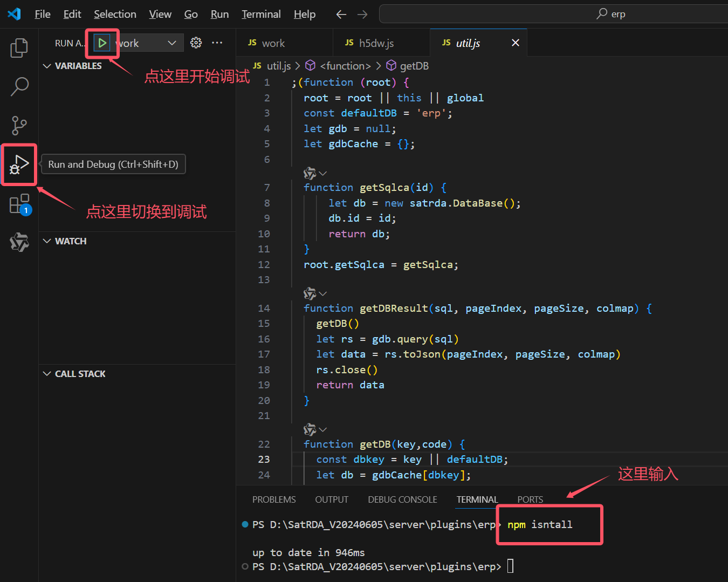Click getDB in the breadcrumb
Image resolution: width=728 pixels, height=582 pixels.
coord(414,66)
